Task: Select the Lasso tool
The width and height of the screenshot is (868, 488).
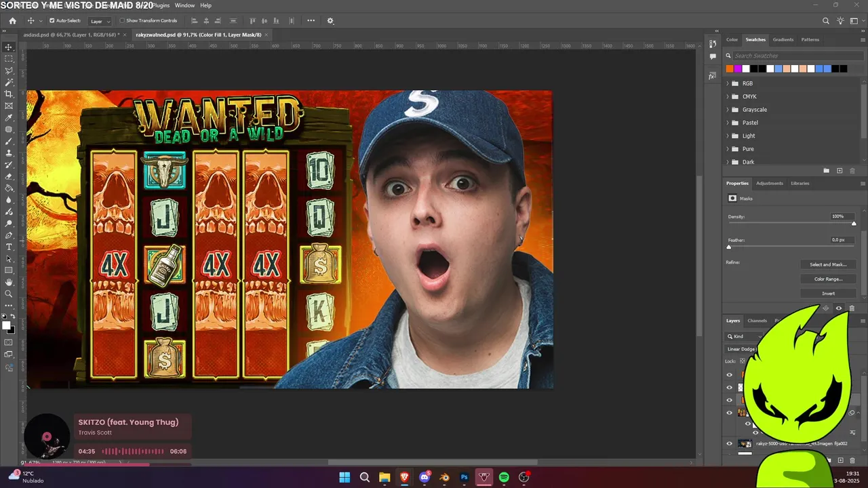Action: (x=9, y=70)
